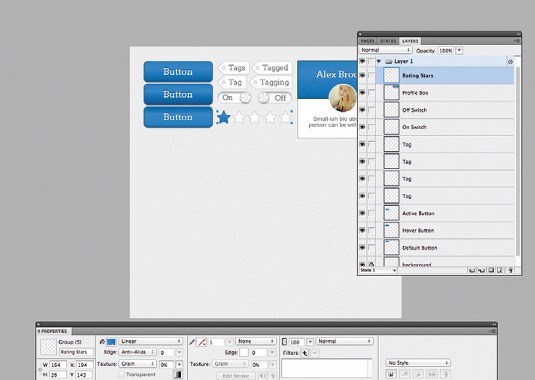
Task: Switch to the Pages tab
Action: pyautogui.click(x=367, y=41)
